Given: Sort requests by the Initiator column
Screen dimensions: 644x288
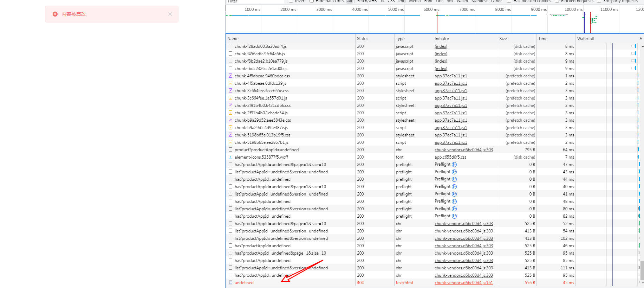Looking at the screenshot, I should tap(465, 38).
